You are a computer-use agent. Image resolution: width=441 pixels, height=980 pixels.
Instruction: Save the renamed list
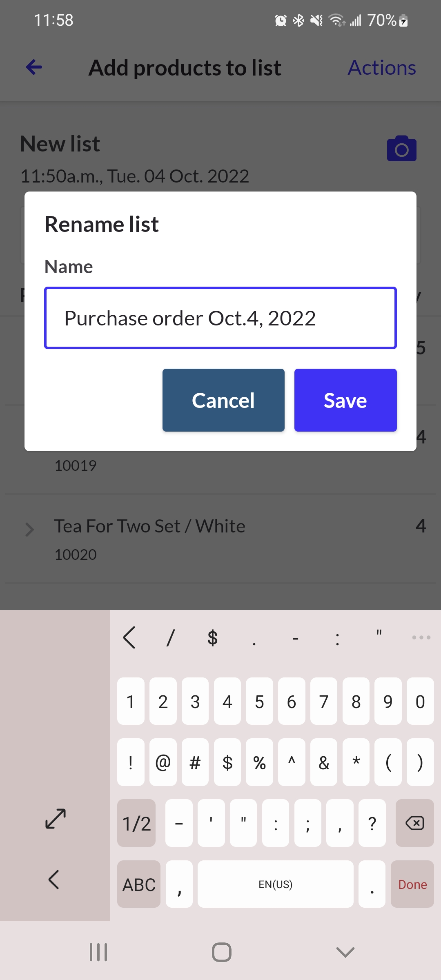point(345,400)
